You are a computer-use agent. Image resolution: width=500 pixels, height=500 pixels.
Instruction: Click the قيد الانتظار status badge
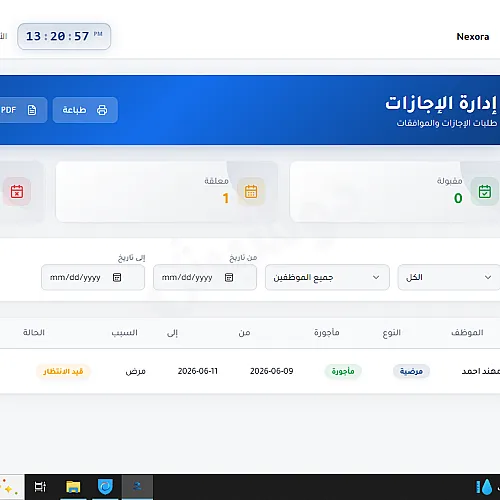(63, 371)
